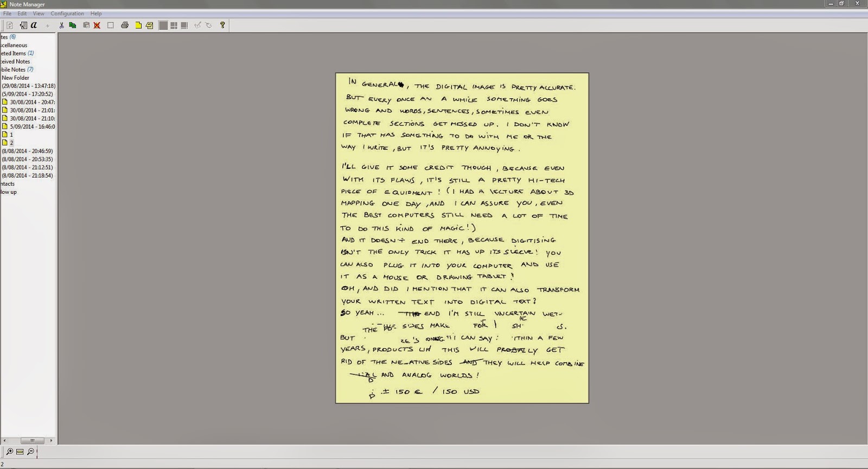Screen dimensions: 868x469
Task: Click the dashed rectangle selection icon
Action: pyautogui.click(x=111, y=25)
